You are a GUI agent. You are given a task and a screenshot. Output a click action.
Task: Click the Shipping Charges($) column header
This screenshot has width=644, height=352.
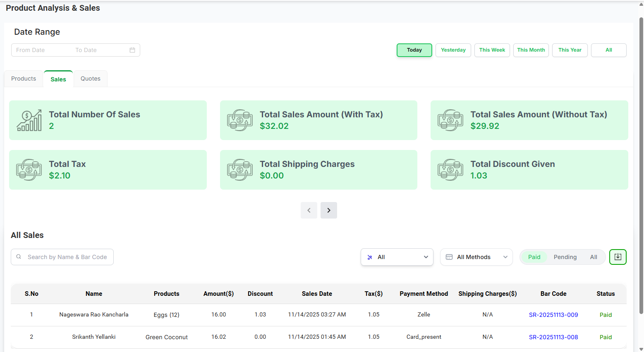[x=487, y=294]
